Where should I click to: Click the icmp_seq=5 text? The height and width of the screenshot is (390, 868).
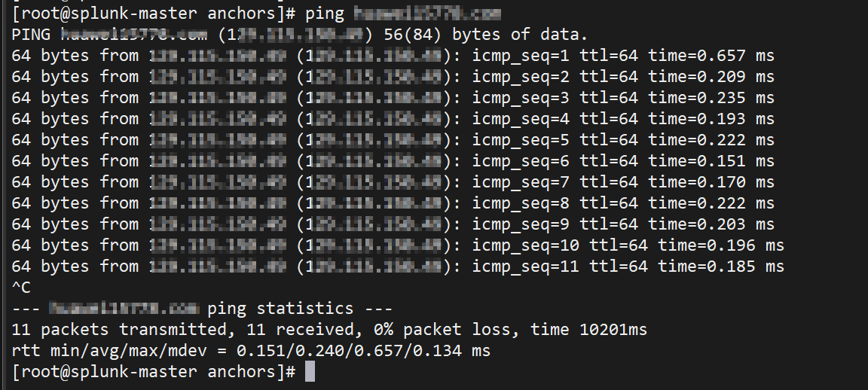(516, 140)
